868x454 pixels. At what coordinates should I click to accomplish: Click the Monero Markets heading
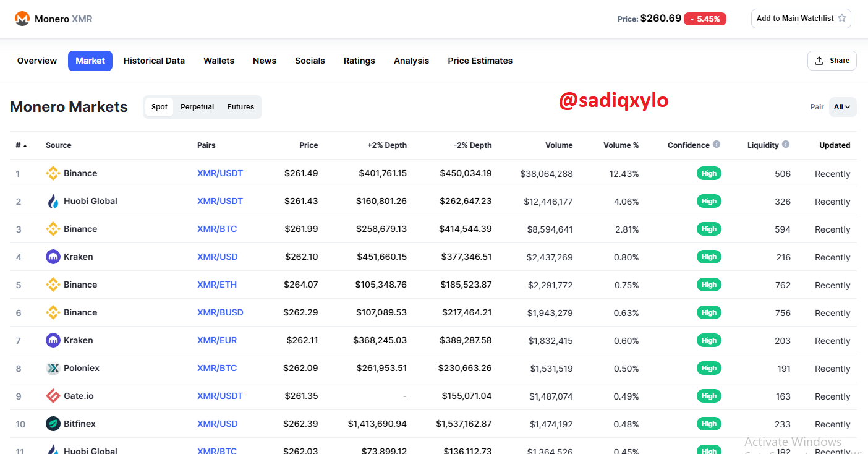[x=69, y=107]
